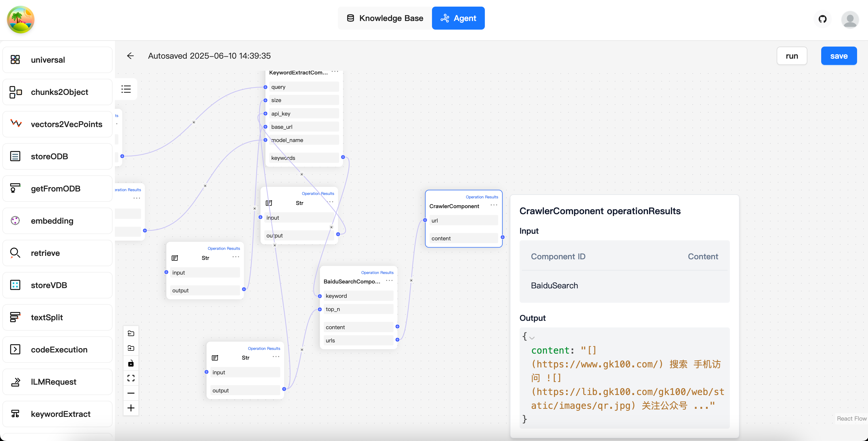The image size is (868, 441).
Task: Select the Agent tab
Action: coord(458,18)
